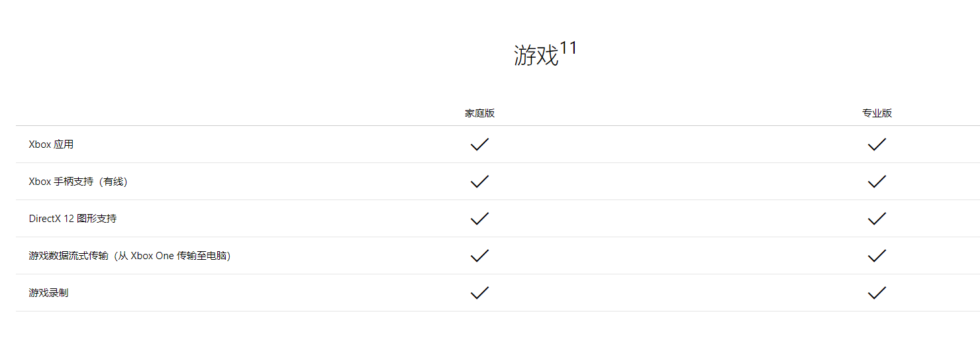Click the DirectX 12 图形支持 row label
980x342 pixels.
coord(73,219)
